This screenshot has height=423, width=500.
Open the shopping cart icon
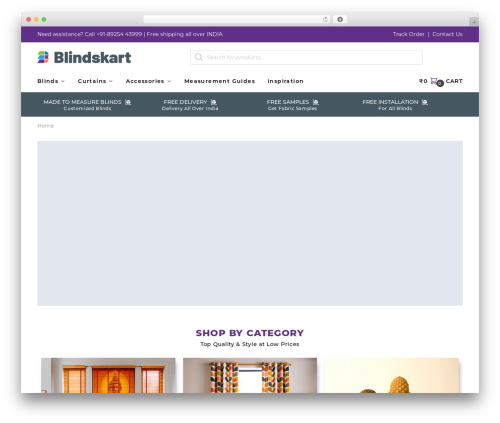tap(434, 81)
